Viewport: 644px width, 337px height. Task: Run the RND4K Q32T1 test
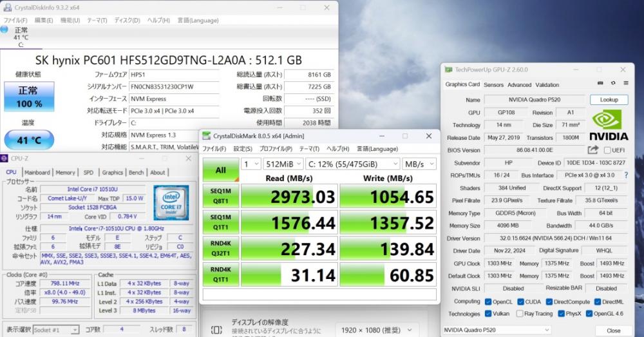[220, 248]
